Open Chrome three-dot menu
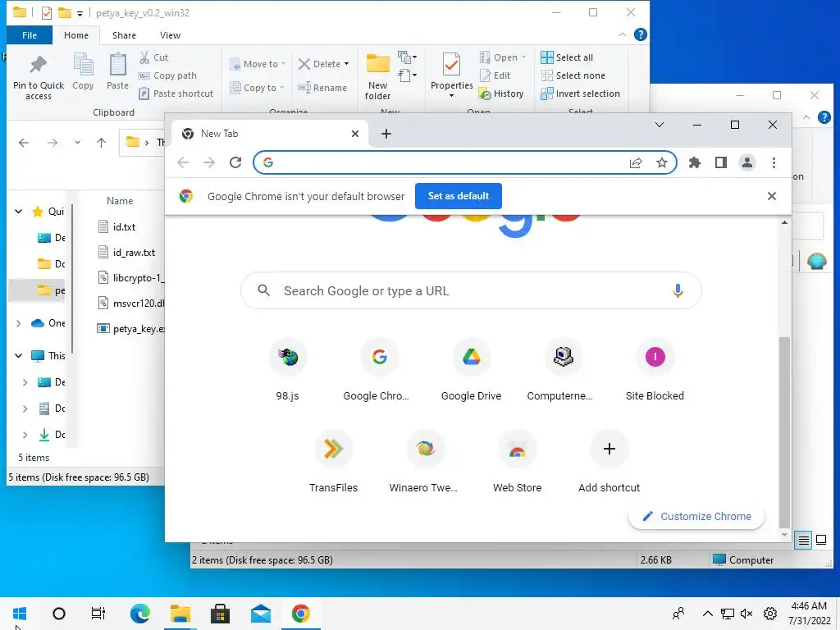The height and width of the screenshot is (630, 840). [x=774, y=162]
